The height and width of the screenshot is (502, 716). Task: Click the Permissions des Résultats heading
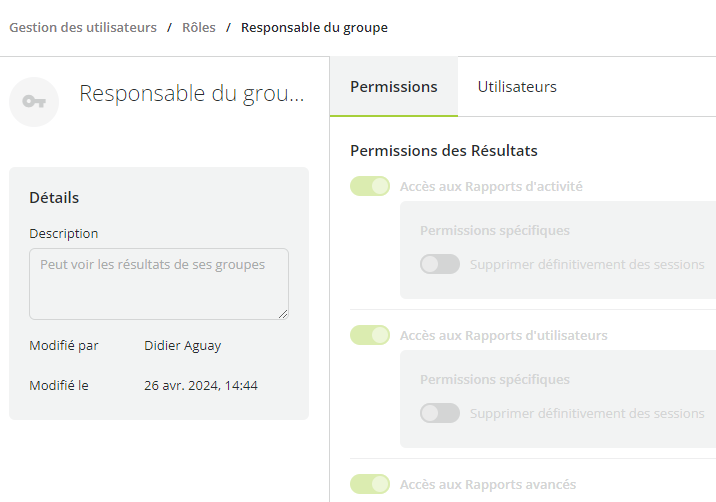pyautogui.click(x=444, y=151)
